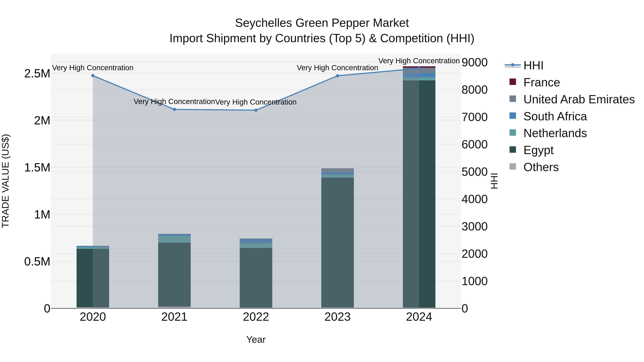Click the 2M y-axis tick label
Screen dimensions: 644x362
[x=42, y=120]
